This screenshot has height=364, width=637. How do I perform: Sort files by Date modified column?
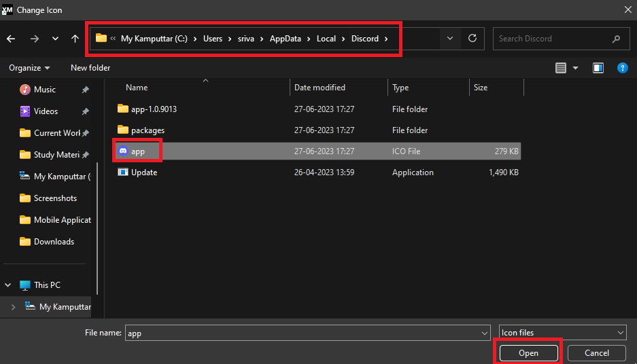tap(320, 88)
